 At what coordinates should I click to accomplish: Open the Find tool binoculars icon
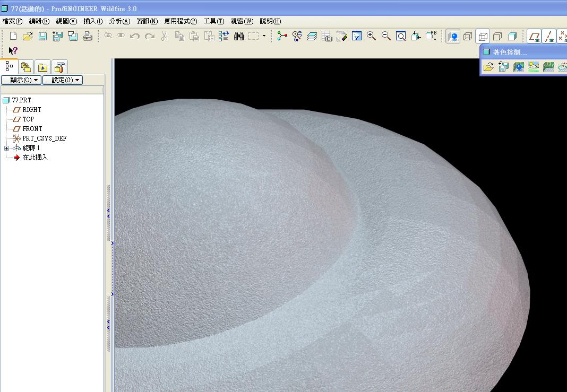click(239, 36)
